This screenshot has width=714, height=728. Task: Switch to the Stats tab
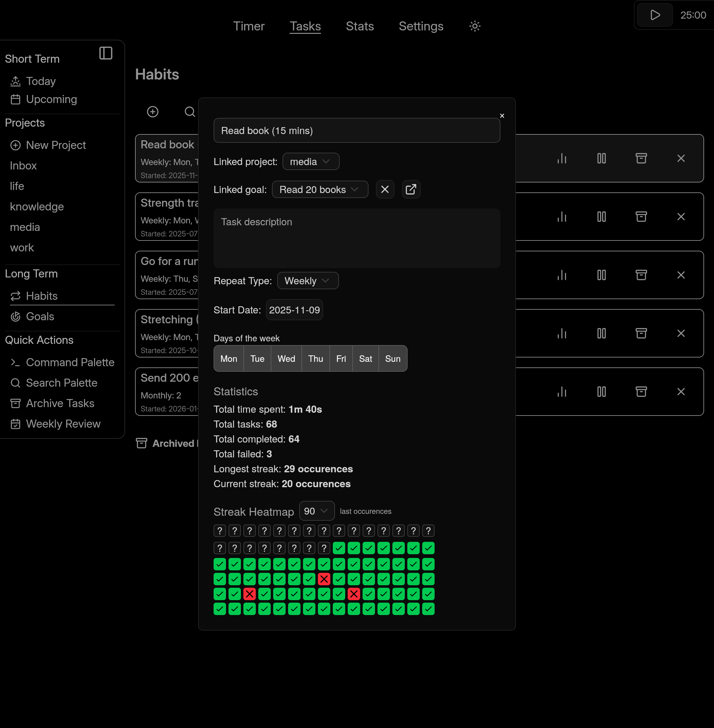coord(359,26)
